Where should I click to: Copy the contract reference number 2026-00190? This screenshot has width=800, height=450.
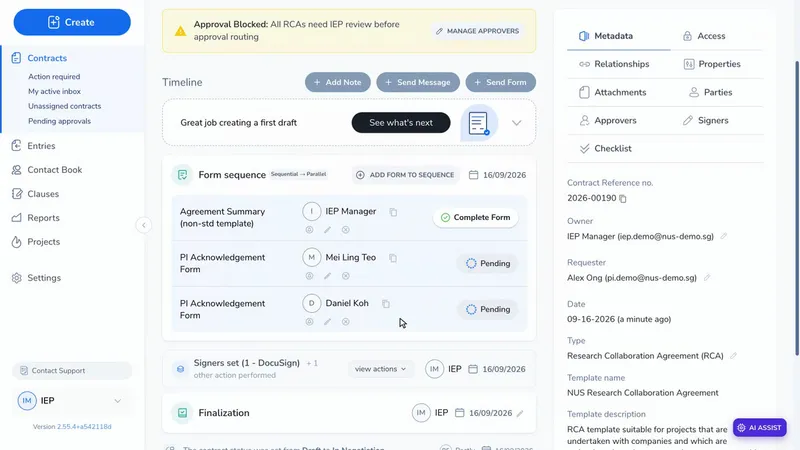pyautogui.click(x=623, y=198)
